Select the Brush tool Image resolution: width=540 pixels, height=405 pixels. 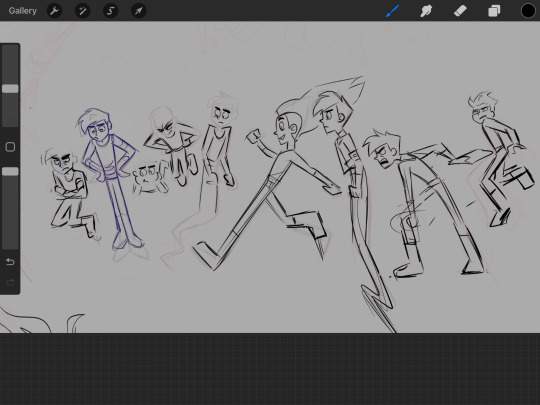pos(392,11)
